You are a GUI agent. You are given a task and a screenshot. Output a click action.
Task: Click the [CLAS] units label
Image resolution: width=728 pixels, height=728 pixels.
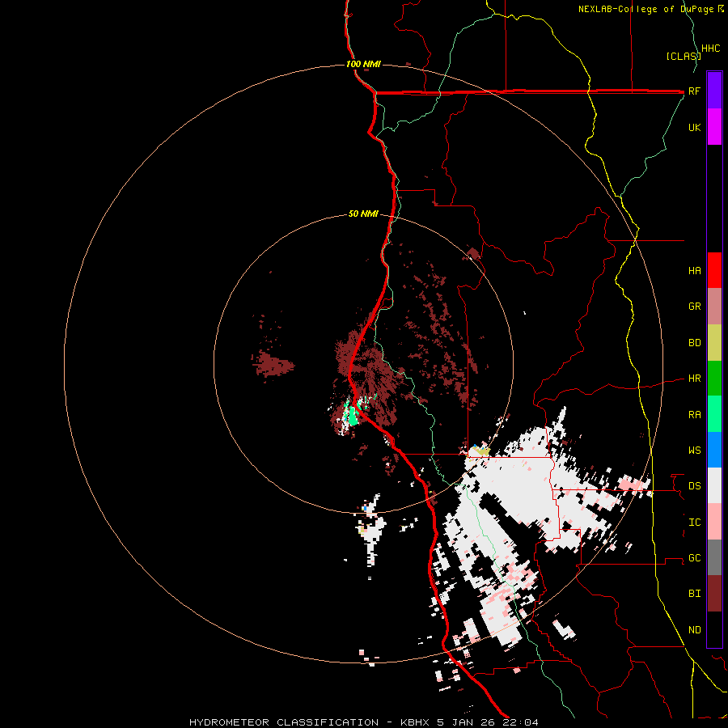pos(684,56)
